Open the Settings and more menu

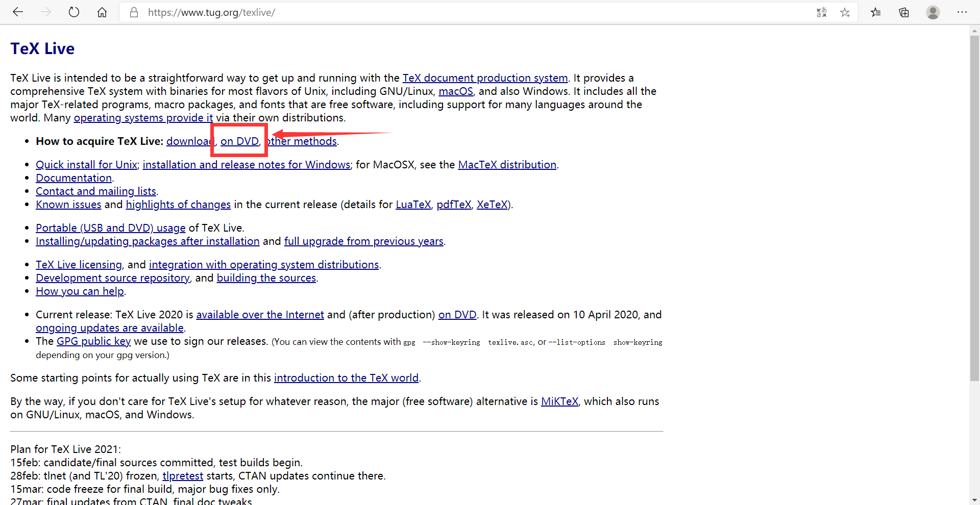coord(962,12)
